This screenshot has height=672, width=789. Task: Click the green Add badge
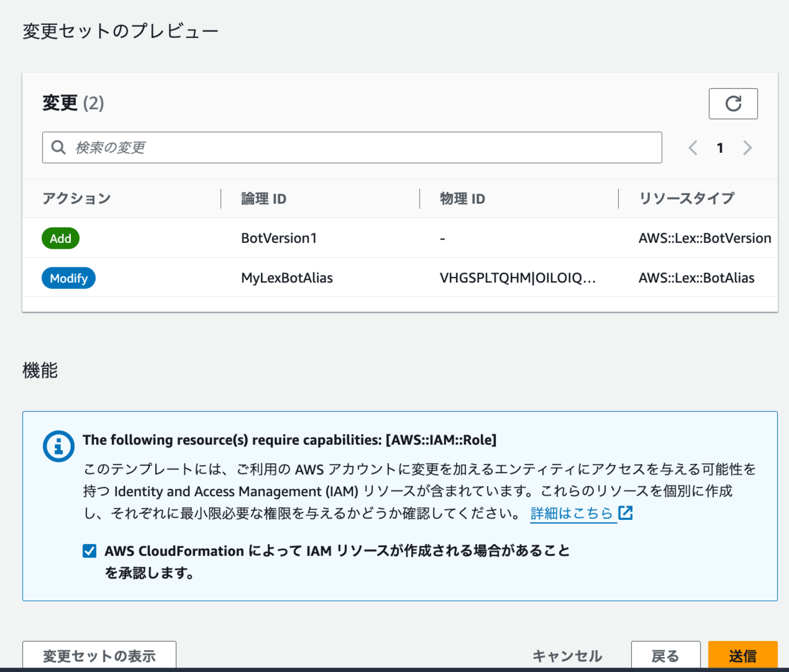pyautogui.click(x=60, y=238)
